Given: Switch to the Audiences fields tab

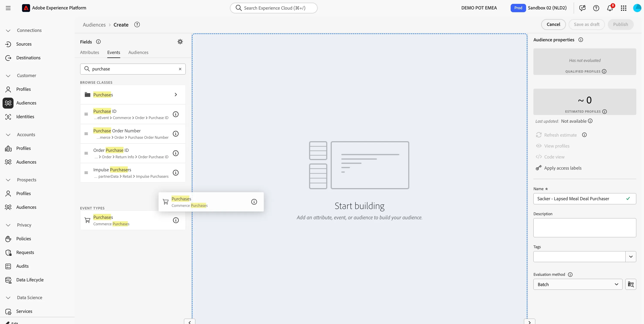Looking at the screenshot, I should coord(138,52).
